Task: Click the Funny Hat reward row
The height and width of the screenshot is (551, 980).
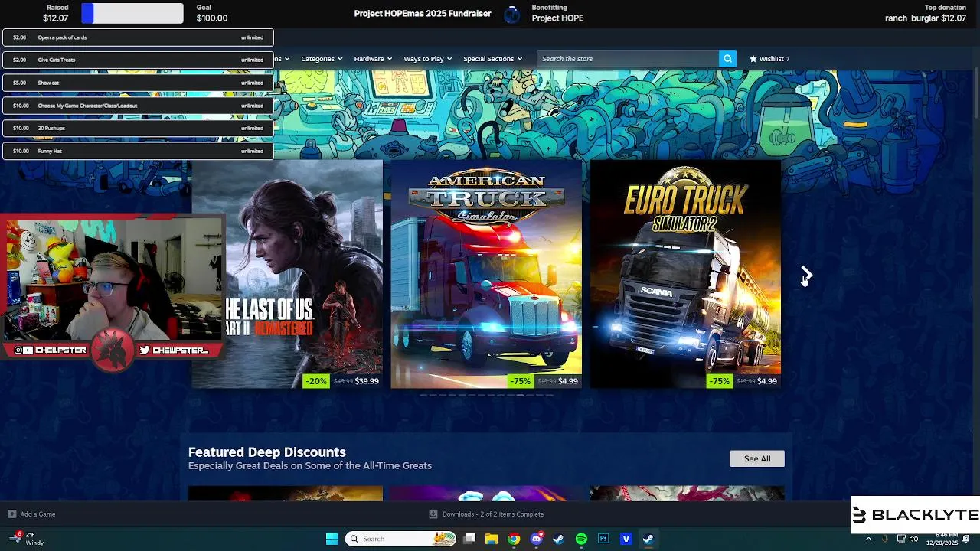Action: click(x=138, y=151)
